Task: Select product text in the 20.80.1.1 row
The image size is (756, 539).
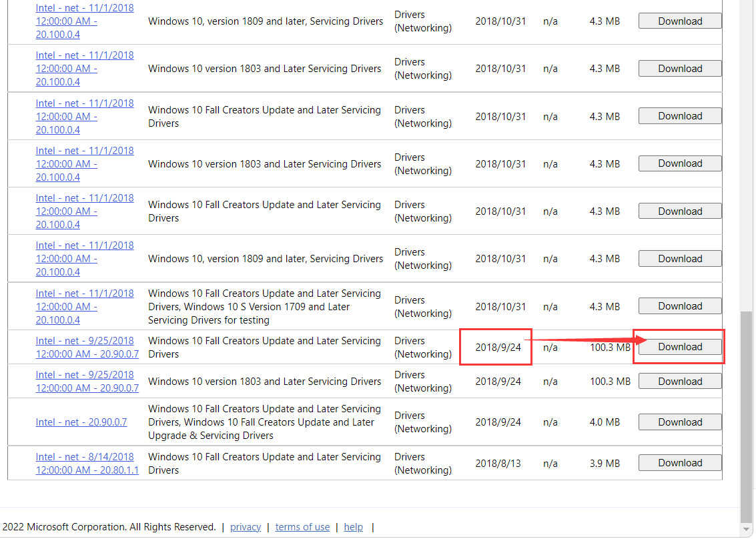Action: coord(264,464)
